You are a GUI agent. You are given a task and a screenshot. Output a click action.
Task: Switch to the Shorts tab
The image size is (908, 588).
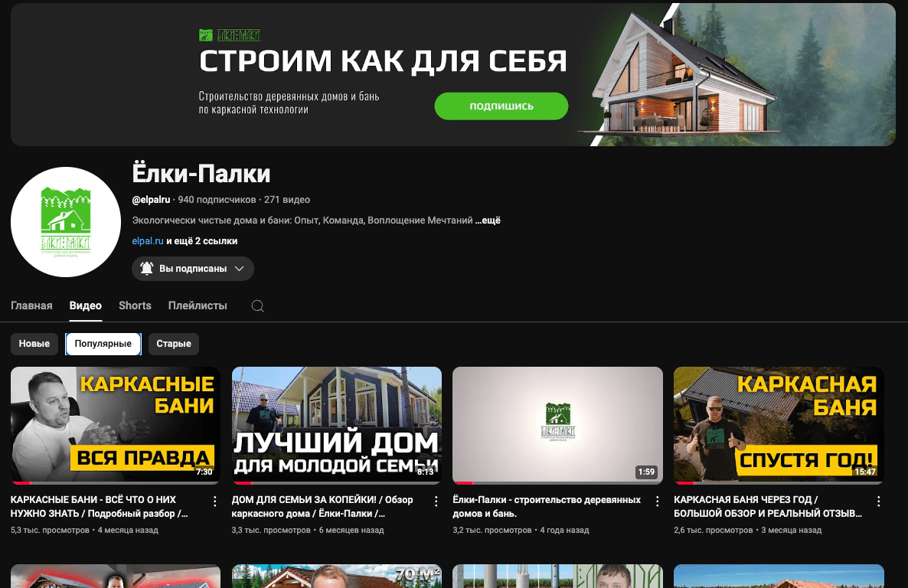[135, 305]
